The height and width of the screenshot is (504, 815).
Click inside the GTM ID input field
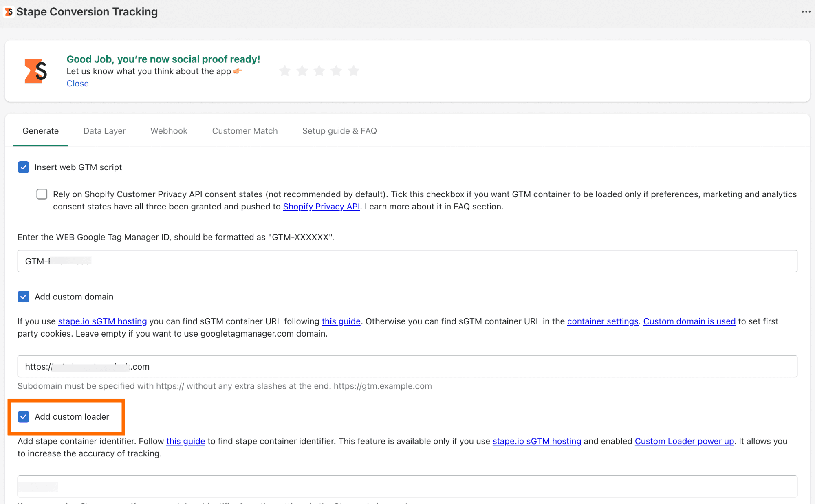pyautogui.click(x=204, y=261)
